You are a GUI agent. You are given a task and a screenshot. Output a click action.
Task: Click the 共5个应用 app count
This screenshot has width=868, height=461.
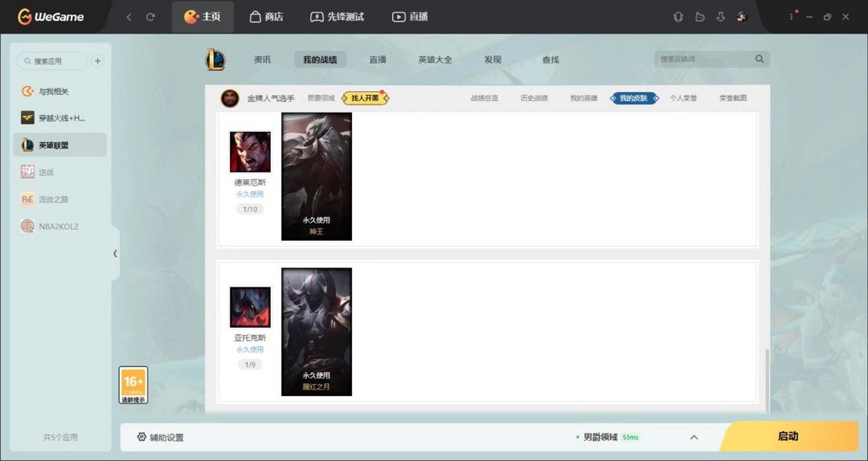(x=60, y=437)
